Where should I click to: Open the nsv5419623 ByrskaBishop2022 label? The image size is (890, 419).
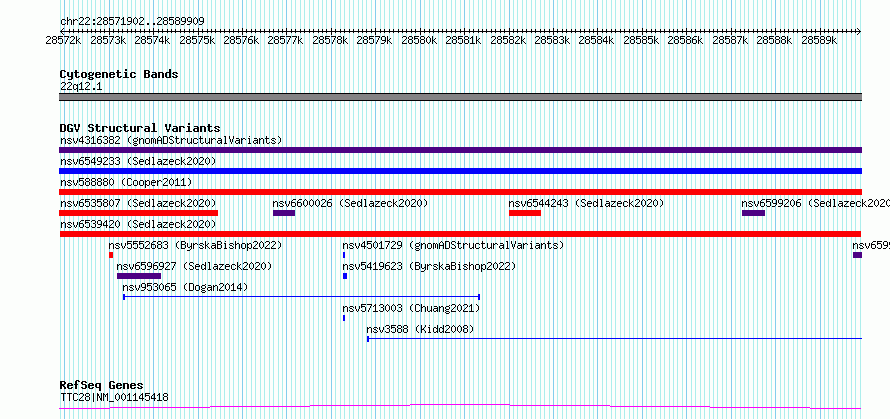click(x=429, y=266)
